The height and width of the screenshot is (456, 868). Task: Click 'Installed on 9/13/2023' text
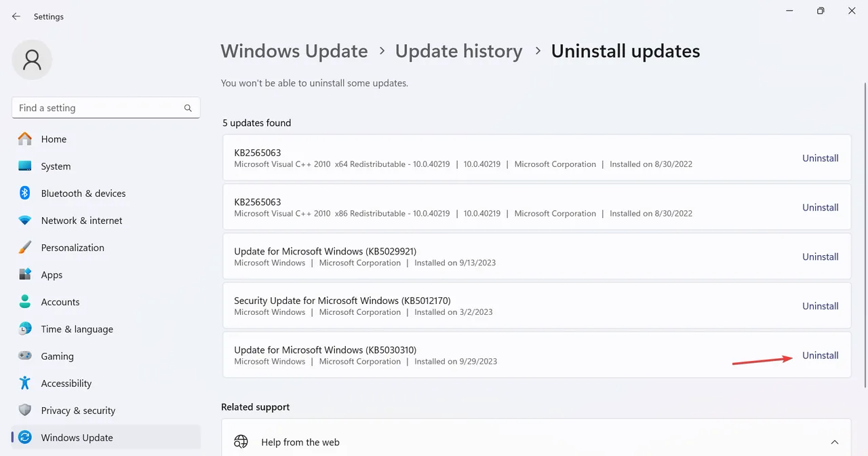(455, 263)
